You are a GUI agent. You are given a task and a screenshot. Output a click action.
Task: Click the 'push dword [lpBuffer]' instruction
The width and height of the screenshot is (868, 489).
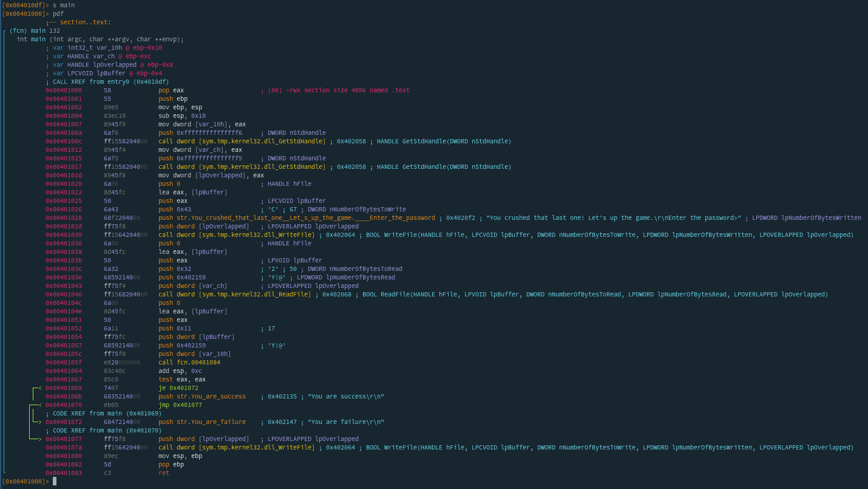197,337
